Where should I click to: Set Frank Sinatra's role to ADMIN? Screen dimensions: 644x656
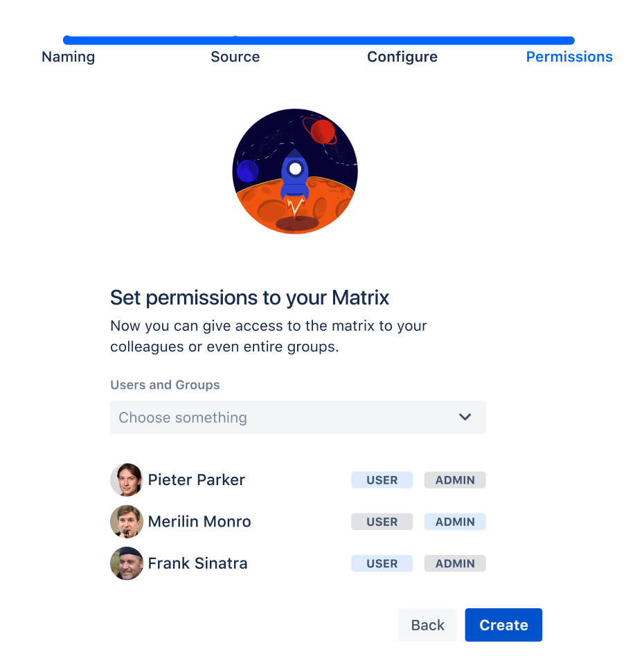pos(455,564)
